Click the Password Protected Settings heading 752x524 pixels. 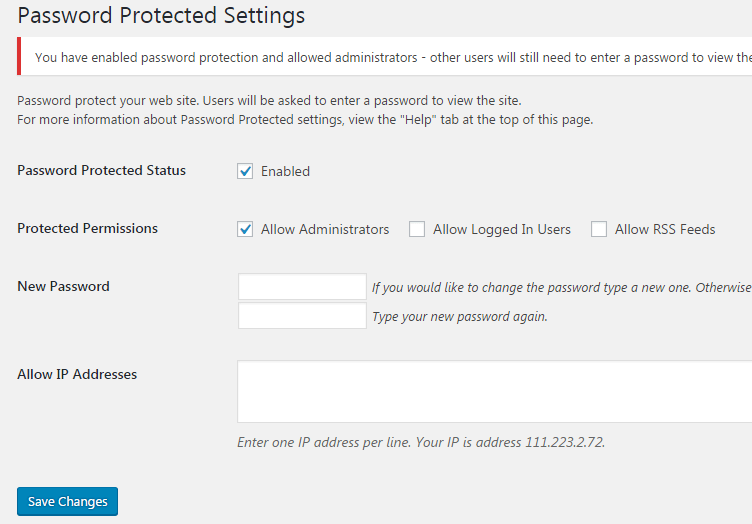tap(161, 16)
